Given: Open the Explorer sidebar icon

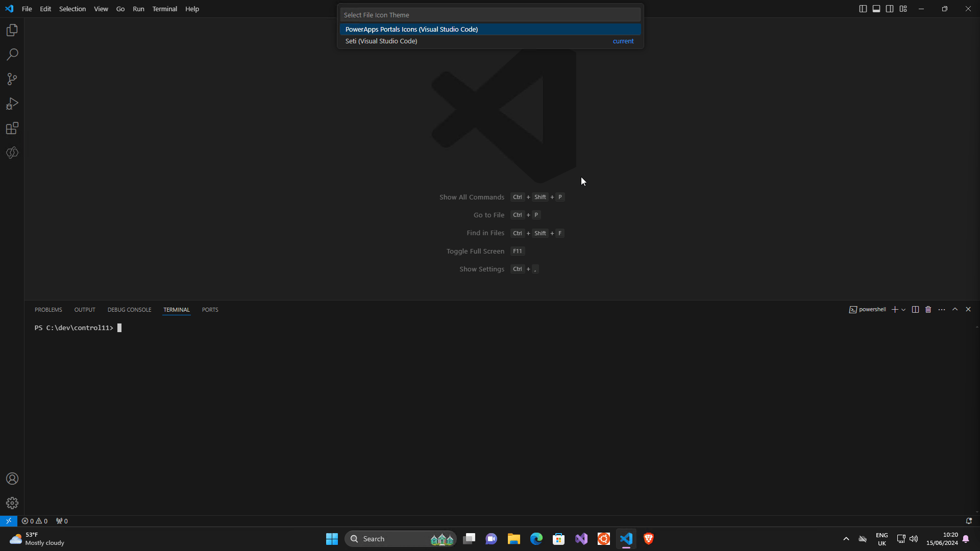Looking at the screenshot, I should click(12, 30).
